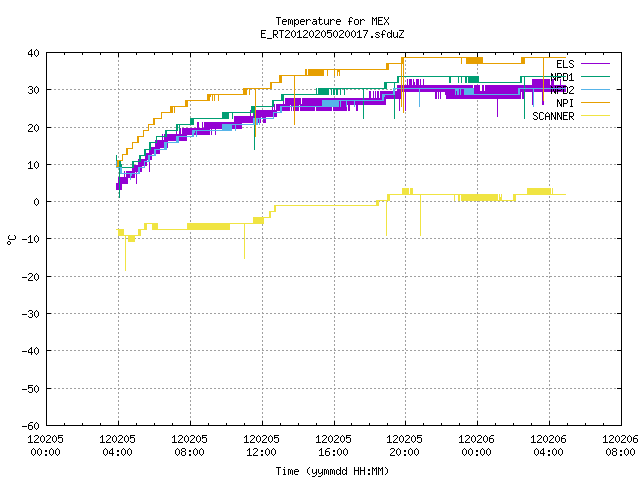Click the yellow SCANNER spike dropping below -15 near 04:00

(x=125, y=253)
